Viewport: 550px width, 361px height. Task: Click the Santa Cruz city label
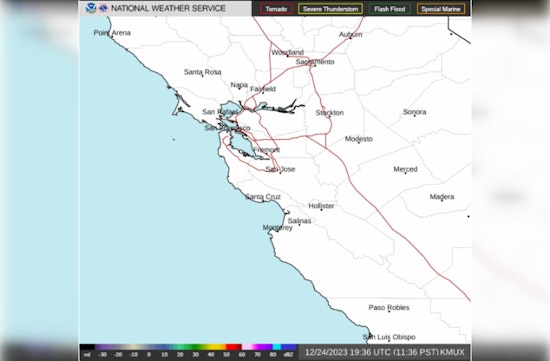pyautogui.click(x=263, y=197)
